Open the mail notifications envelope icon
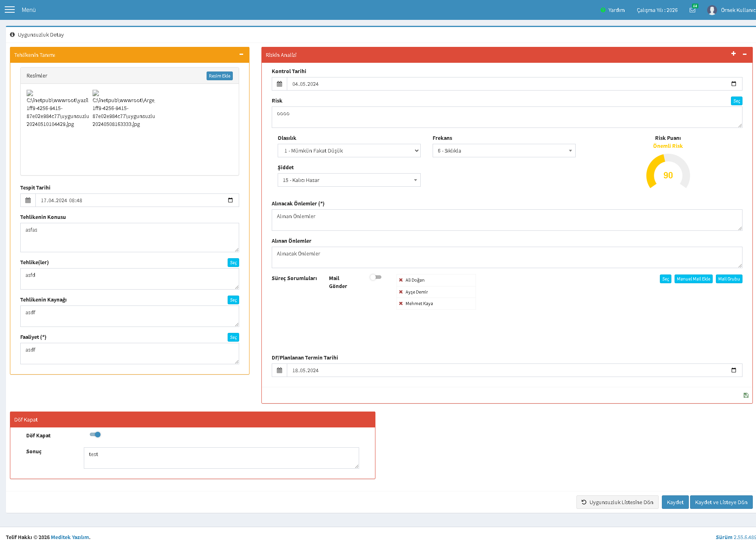The image size is (756, 547). tap(692, 10)
